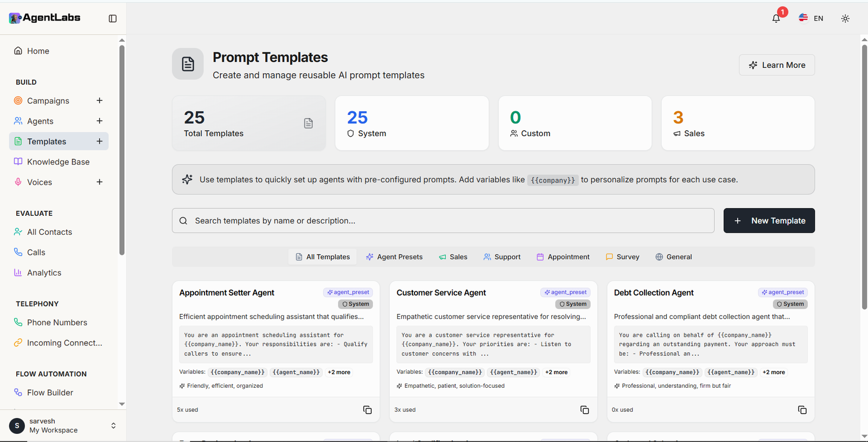Add a new agent with the plus icon
The width and height of the screenshot is (868, 442).
[x=99, y=121]
